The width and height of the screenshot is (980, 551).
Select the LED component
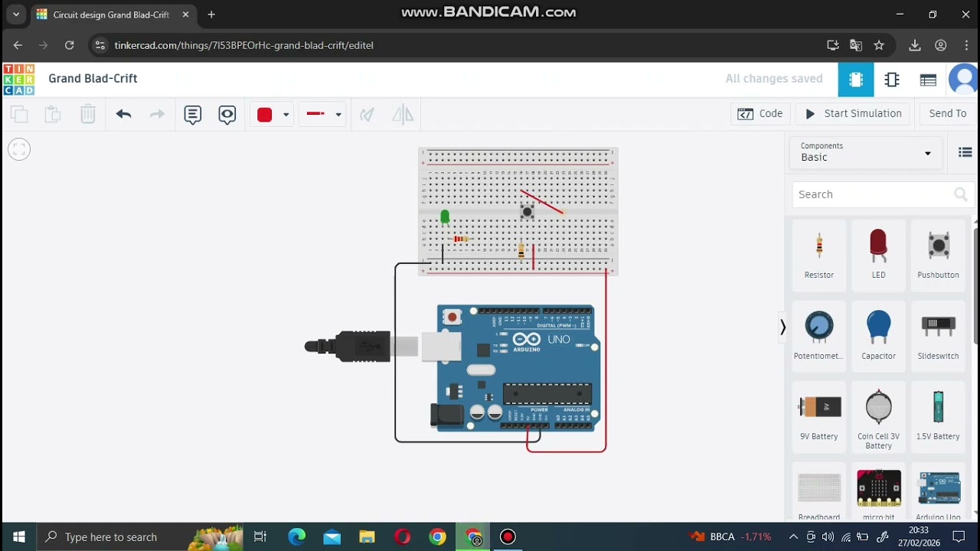[878, 255]
